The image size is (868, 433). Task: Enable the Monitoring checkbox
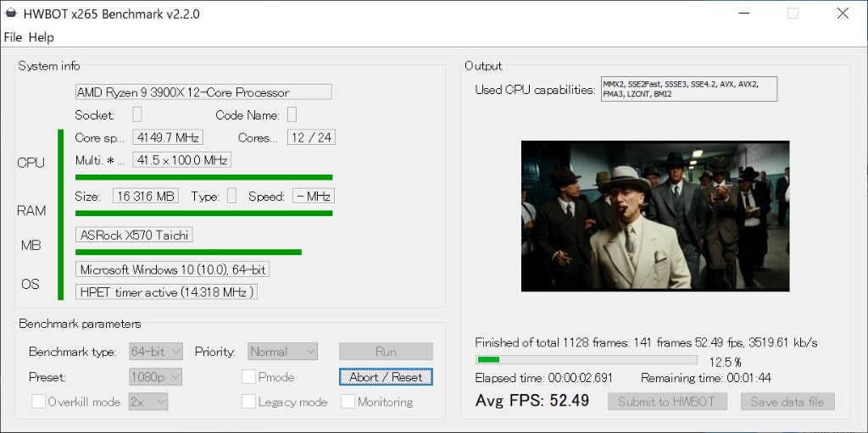[348, 402]
